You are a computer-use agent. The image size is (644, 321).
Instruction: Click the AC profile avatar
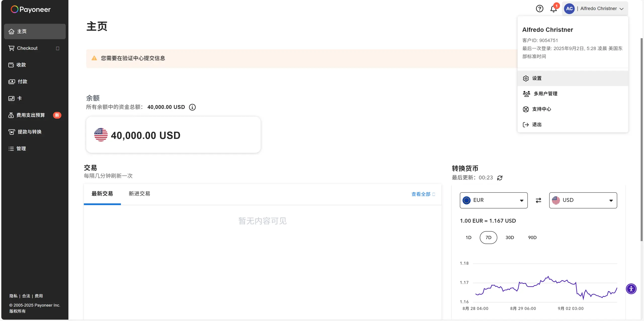pyautogui.click(x=569, y=9)
